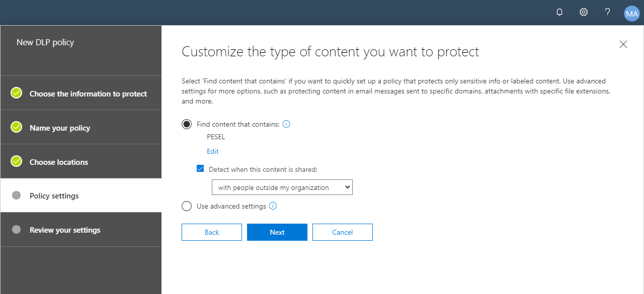Show info icon for Use advanced settings
Screen dimensions: 644x294
coord(273,206)
